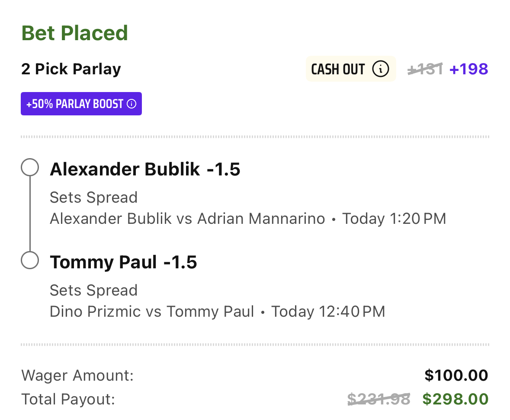
Task: Tap the +50% PARLAY BOOST badge
Action: 81,104
